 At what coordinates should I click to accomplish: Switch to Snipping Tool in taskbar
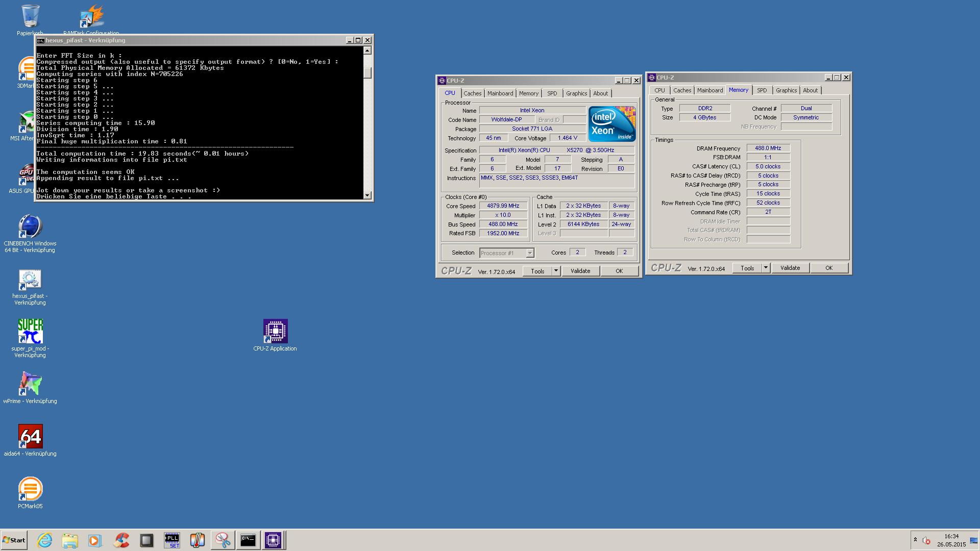pyautogui.click(x=223, y=540)
